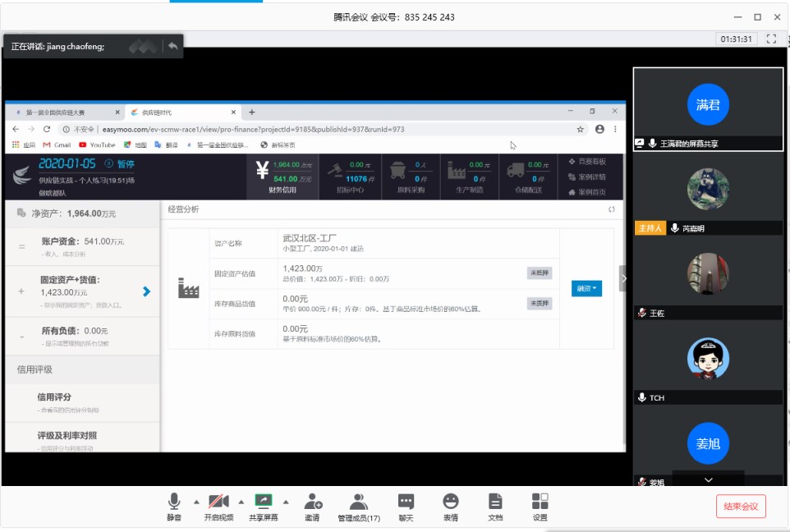Toggle 静音 microphone mute
790x532 pixels.
pos(174,506)
